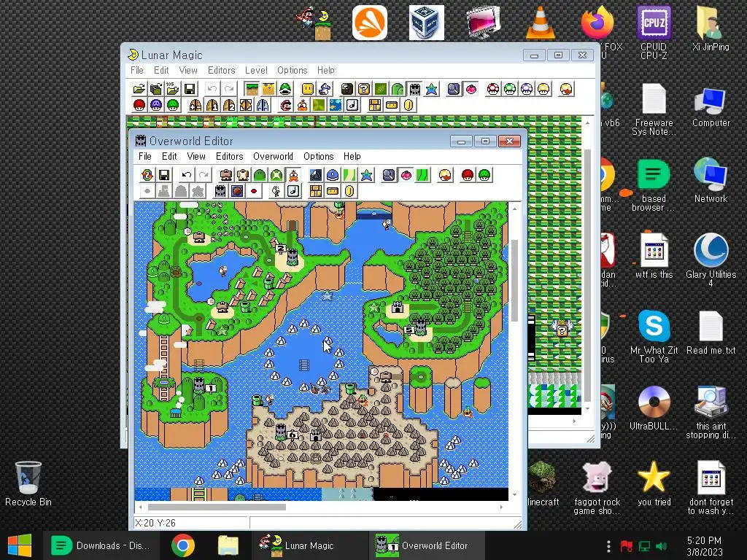Open the CPUID CPU-Z desktop icon
The image size is (747, 560).
pyautogui.click(x=654, y=32)
